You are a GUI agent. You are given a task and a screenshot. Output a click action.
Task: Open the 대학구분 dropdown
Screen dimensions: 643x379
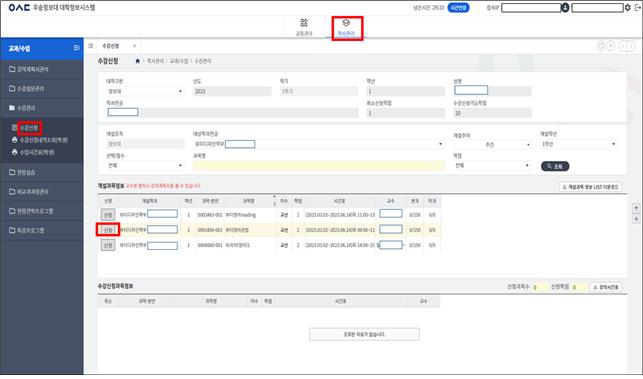(145, 91)
